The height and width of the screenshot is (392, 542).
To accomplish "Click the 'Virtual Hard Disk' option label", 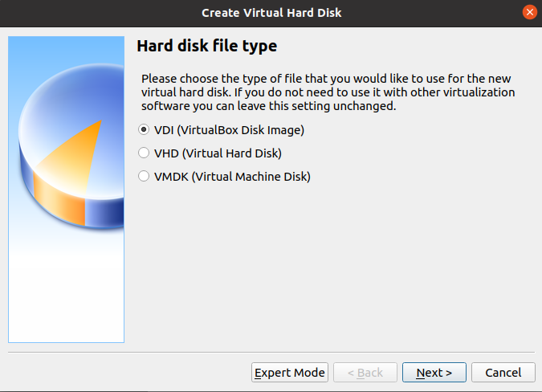I will coord(218,153).
